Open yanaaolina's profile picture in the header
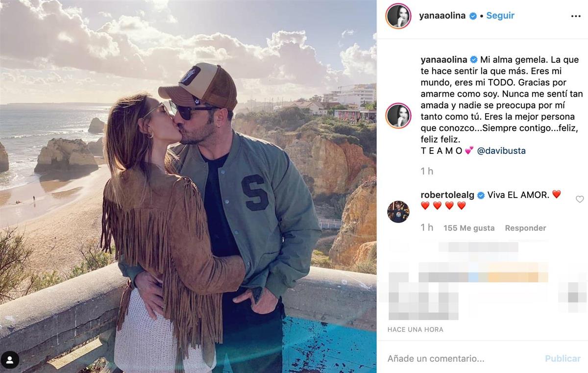The image size is (588, 373). (398, 16)
